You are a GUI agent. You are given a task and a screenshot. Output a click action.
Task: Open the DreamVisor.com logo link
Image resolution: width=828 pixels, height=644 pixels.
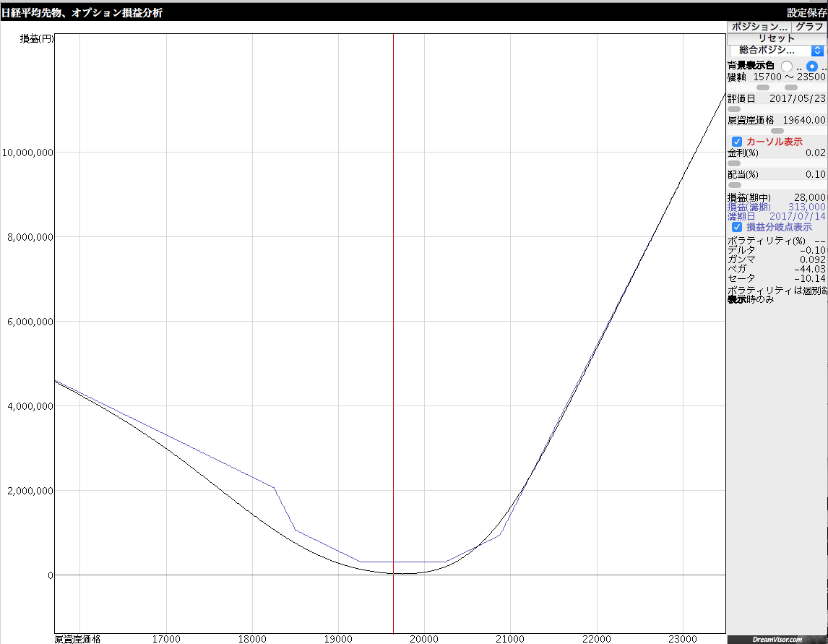(x=777, y=639)
